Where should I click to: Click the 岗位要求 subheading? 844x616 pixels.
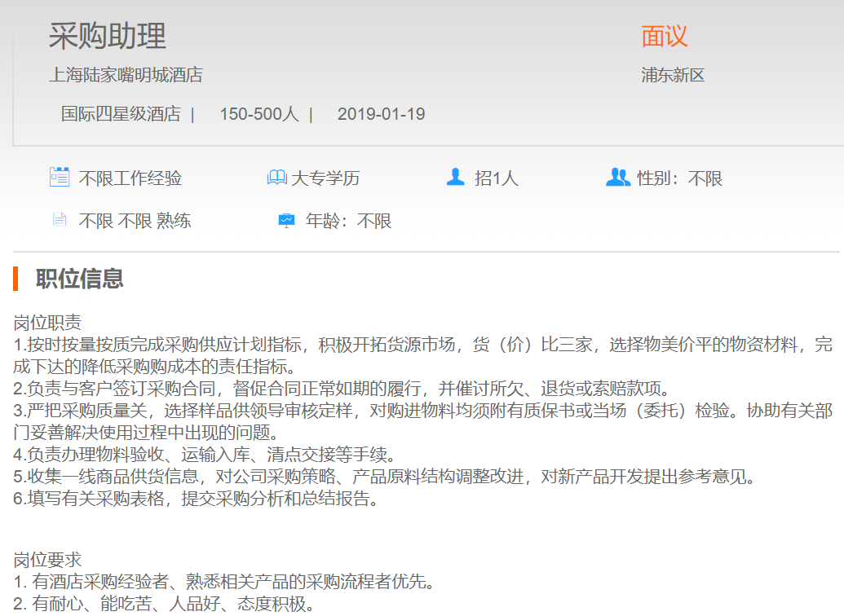click(47, 560)
